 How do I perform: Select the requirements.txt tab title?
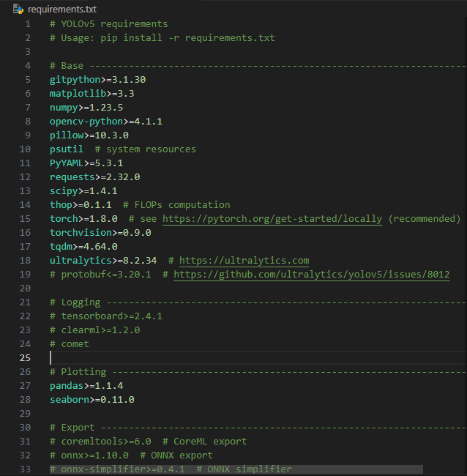62,10
